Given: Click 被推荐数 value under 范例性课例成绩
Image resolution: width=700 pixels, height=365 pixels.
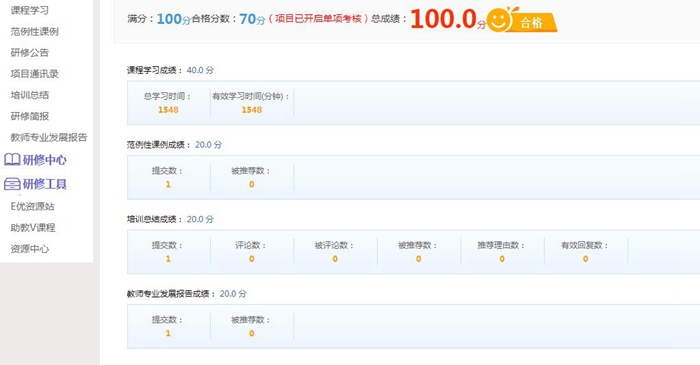Looking at the screenshot, I should (252, 184).
